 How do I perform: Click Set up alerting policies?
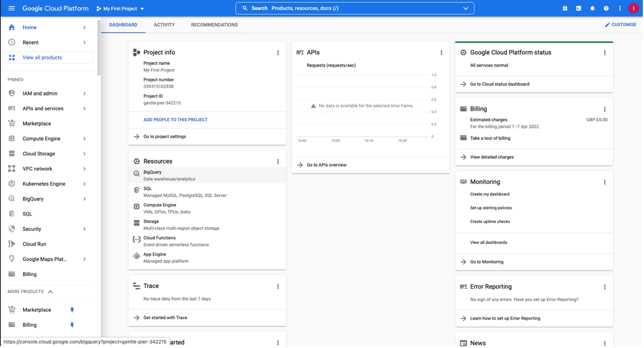(x=491, y=208)
